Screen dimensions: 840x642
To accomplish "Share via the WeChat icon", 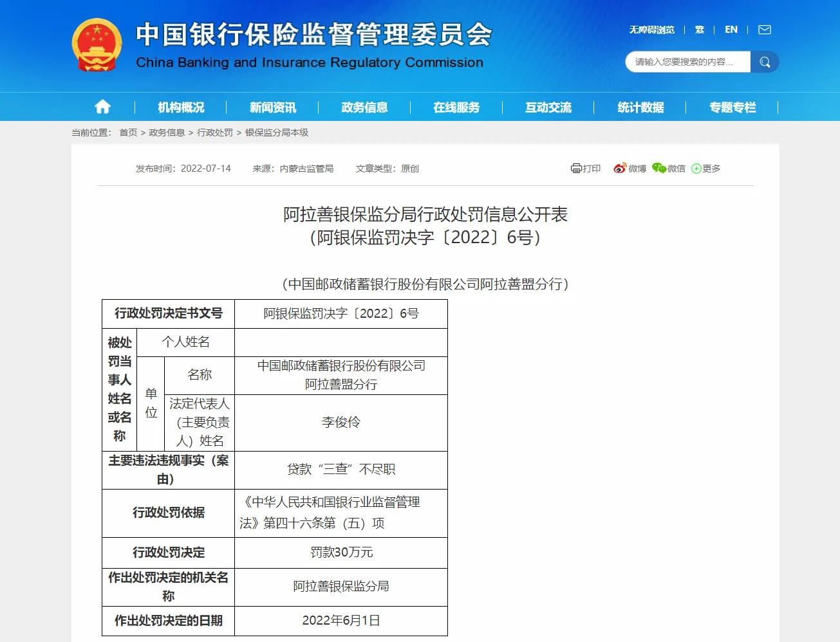I will pos(659,168).
